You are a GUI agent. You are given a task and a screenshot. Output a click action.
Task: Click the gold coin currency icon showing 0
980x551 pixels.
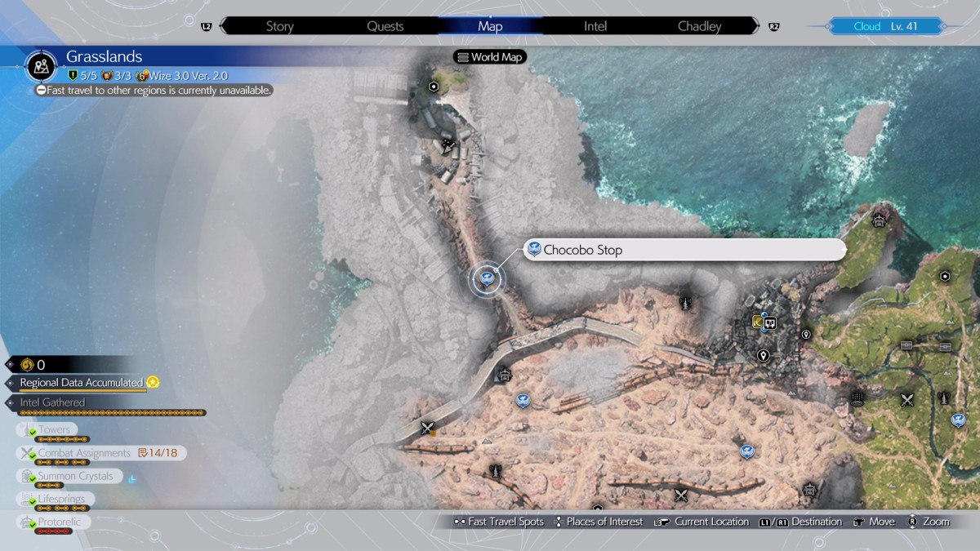tap(26, 365)
